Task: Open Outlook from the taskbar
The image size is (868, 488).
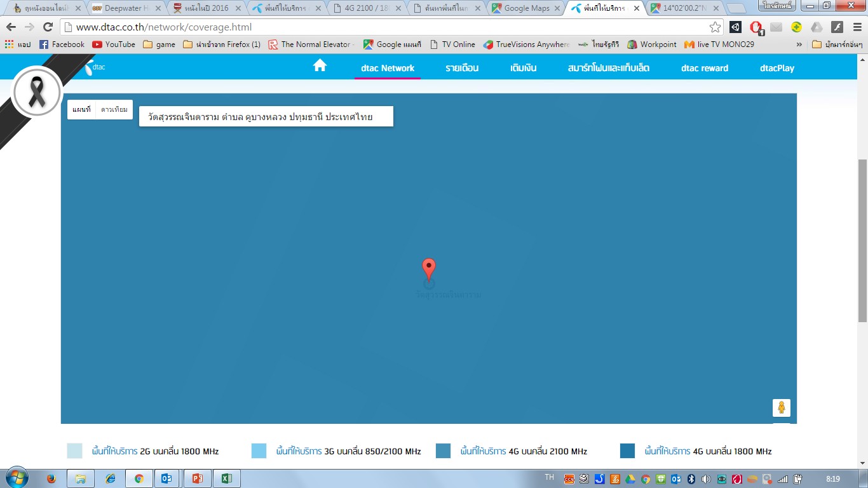Action: click(167, 478)
